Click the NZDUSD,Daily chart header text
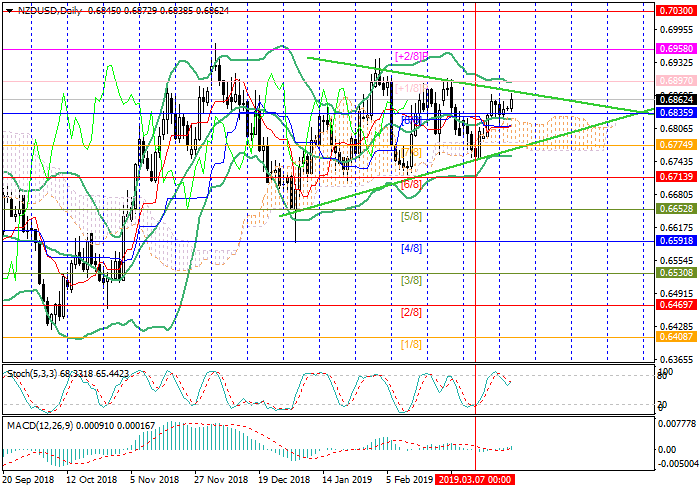This screenshot has width=700, height=491. [50, 11]
